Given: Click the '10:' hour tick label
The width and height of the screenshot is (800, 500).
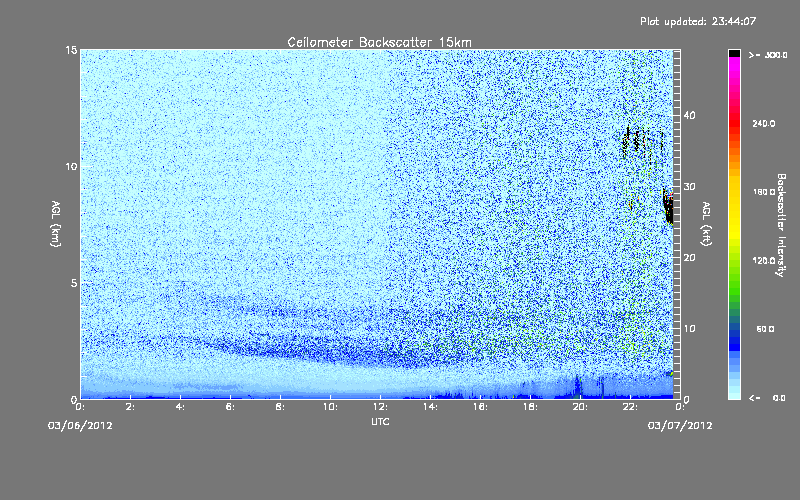Looking at the screenshot, I should (x=330, y=407).
